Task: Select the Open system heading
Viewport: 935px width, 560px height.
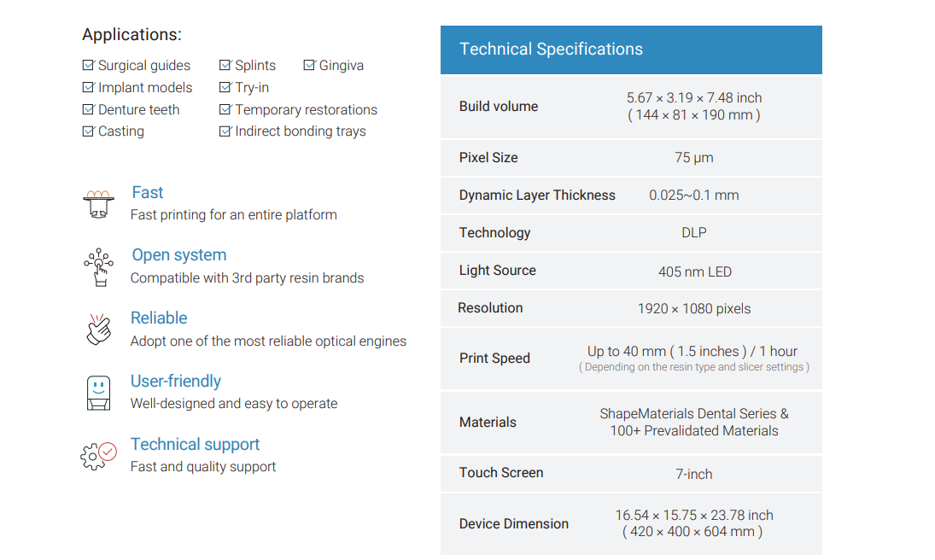Action: 179,254
